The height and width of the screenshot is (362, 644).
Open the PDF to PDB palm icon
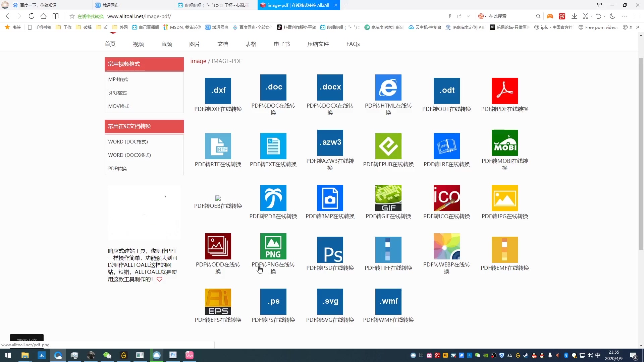[273, 198]
